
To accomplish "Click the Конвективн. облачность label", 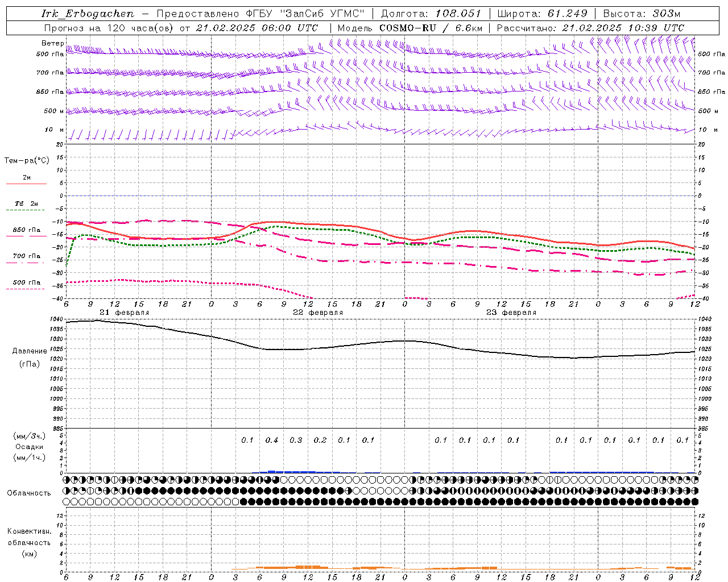I will [x=29, y=537].
